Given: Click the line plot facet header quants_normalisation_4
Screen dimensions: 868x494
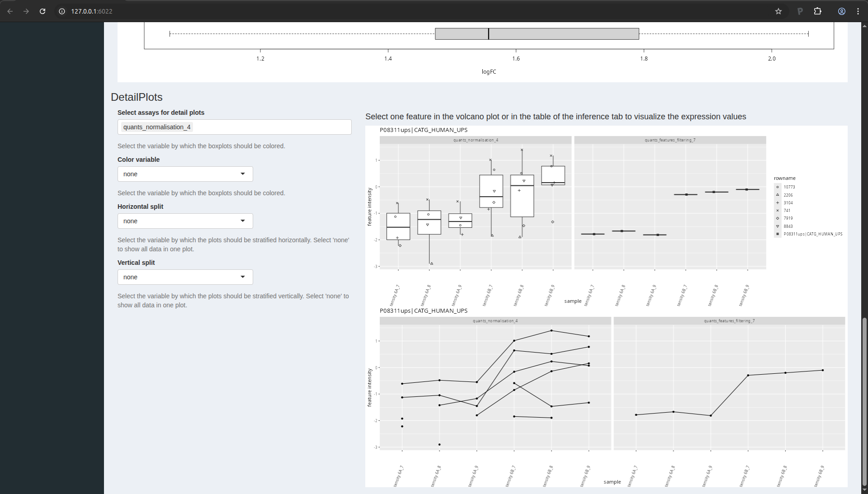Looking at the screenshot, I should pos(495,321).
